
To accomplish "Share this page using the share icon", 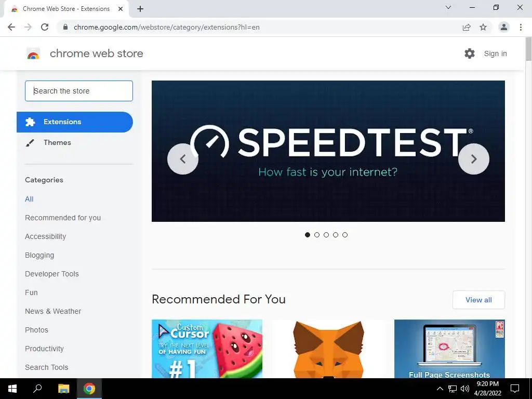I will [467, 27].
